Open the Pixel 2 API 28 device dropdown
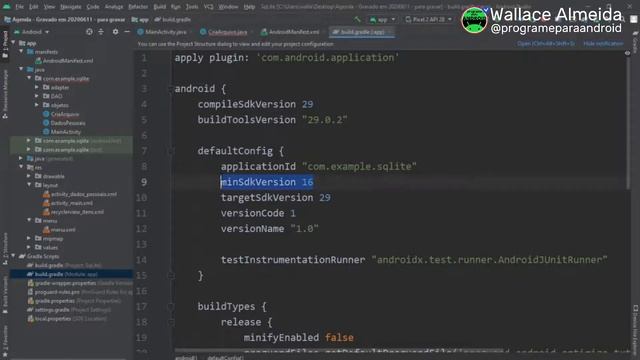Screen dimensions: 640x360 click(429, 19)
